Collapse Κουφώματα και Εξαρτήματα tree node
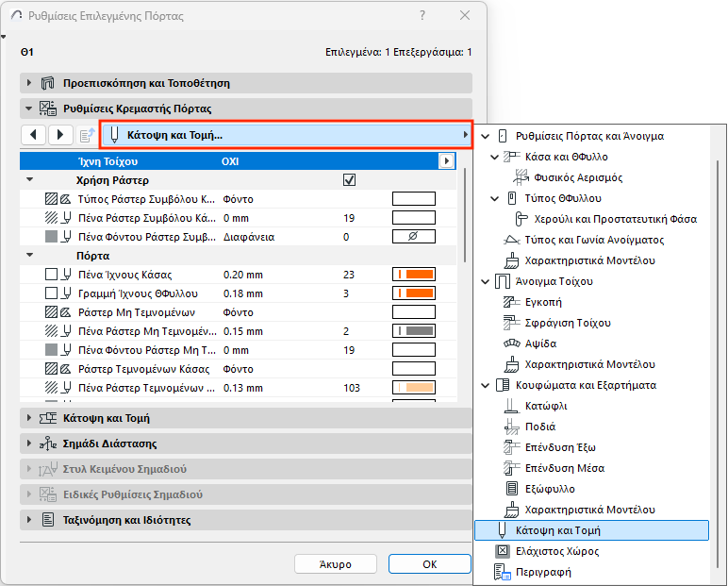Screen dimensions: 728x586 click(486, 385)
